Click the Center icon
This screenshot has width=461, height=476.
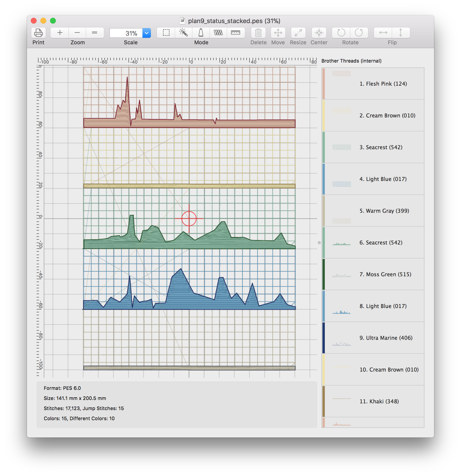coord(319,33)
